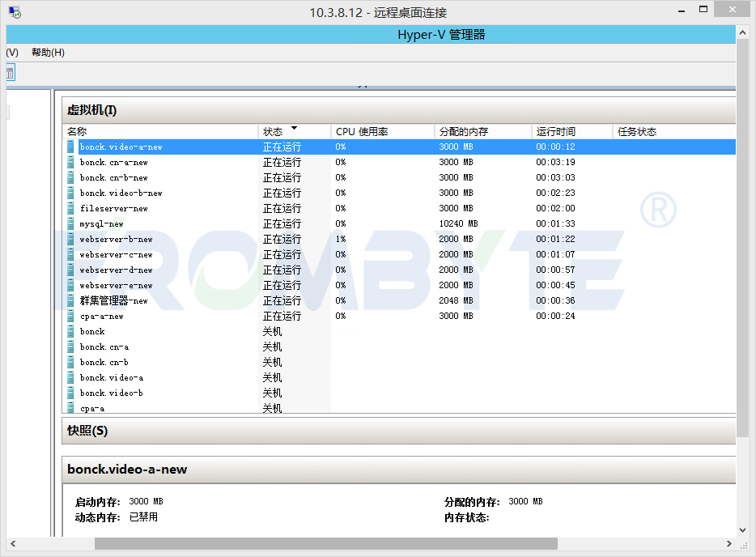Click the 运行时间 column header
756x557 pixels.
coord(555,131)
